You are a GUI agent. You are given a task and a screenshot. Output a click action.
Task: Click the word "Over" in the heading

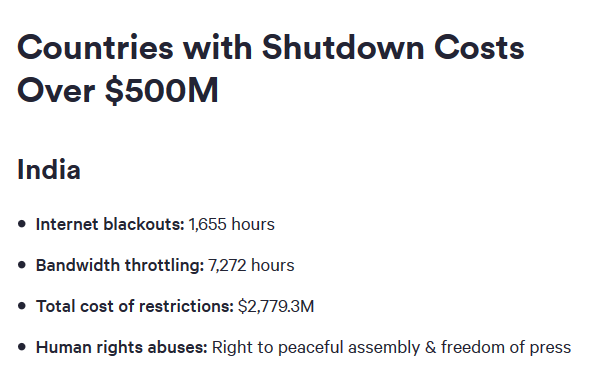56,90
